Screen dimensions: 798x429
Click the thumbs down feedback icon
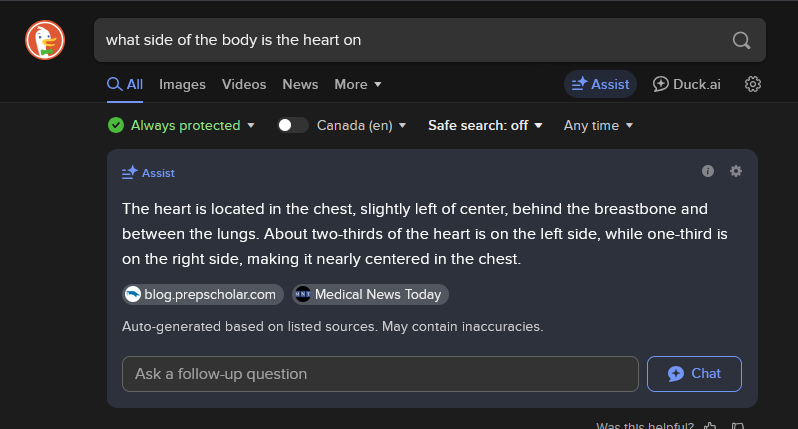point(737,425)
